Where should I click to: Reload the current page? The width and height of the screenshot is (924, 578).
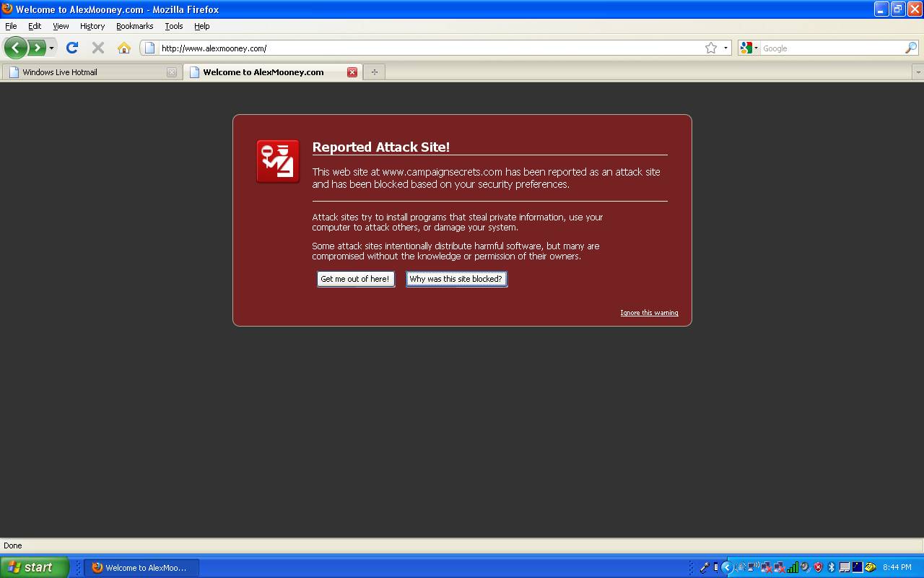pos(71,48)
